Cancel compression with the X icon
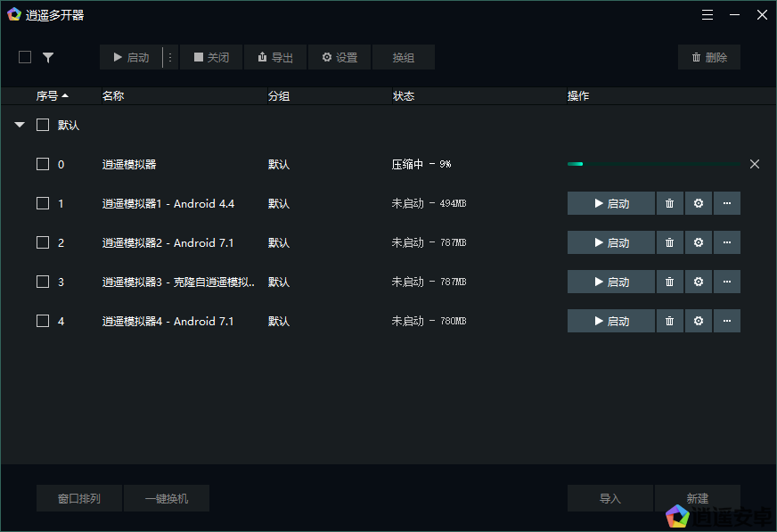The height and width of the screenshot is (532, 777). point(755,164)
